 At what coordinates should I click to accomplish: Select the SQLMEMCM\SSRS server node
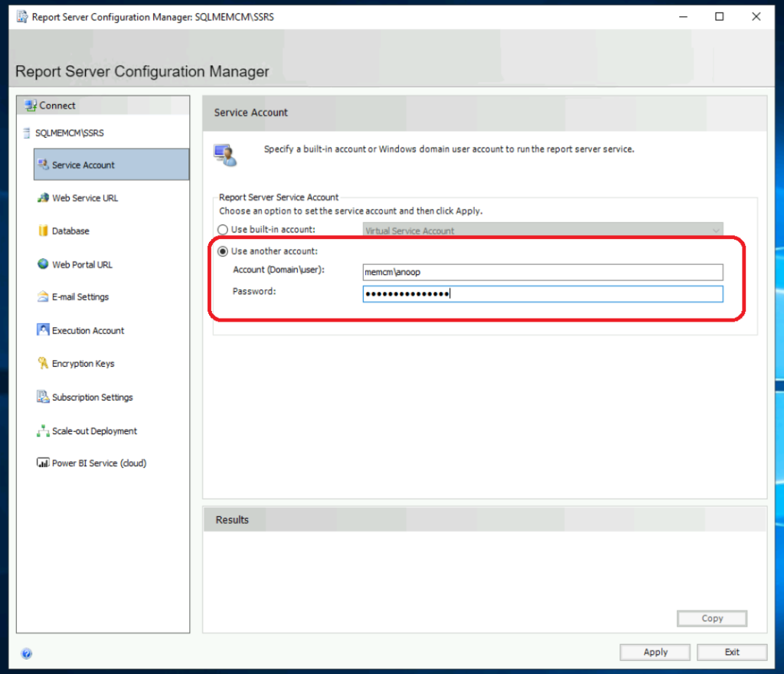(70, 133)
